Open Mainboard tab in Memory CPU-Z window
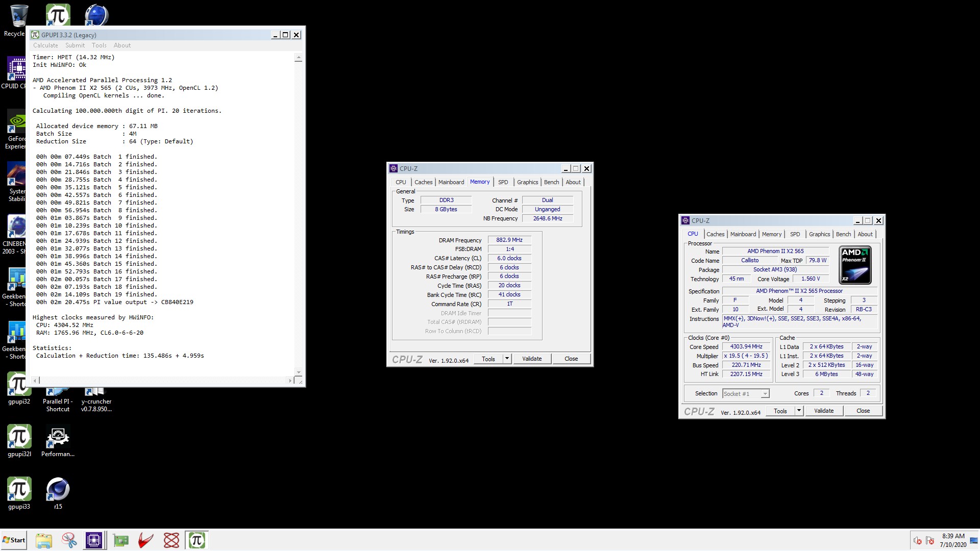The image size is (980, 551). [451, 182]
